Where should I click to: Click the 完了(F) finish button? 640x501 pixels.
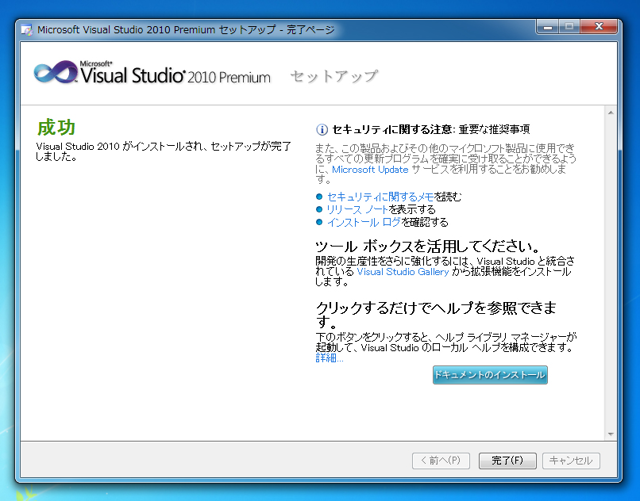(507, 461)
